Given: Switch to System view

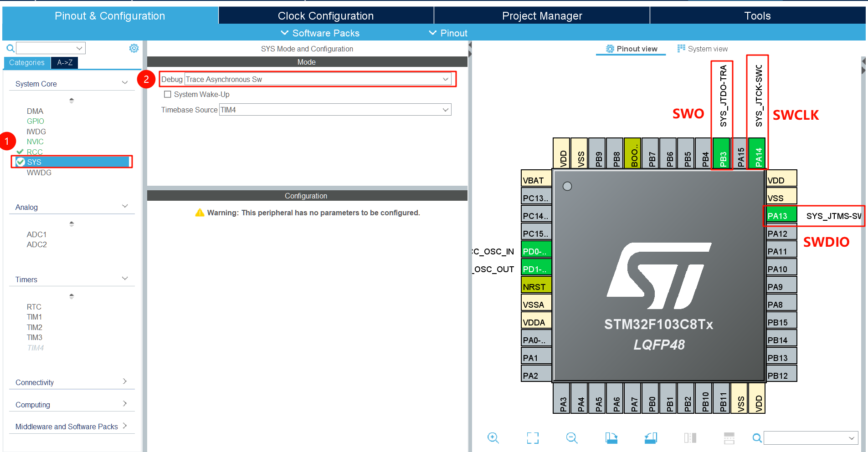Looking at the screenshot, I should click(x=703, y=49).
